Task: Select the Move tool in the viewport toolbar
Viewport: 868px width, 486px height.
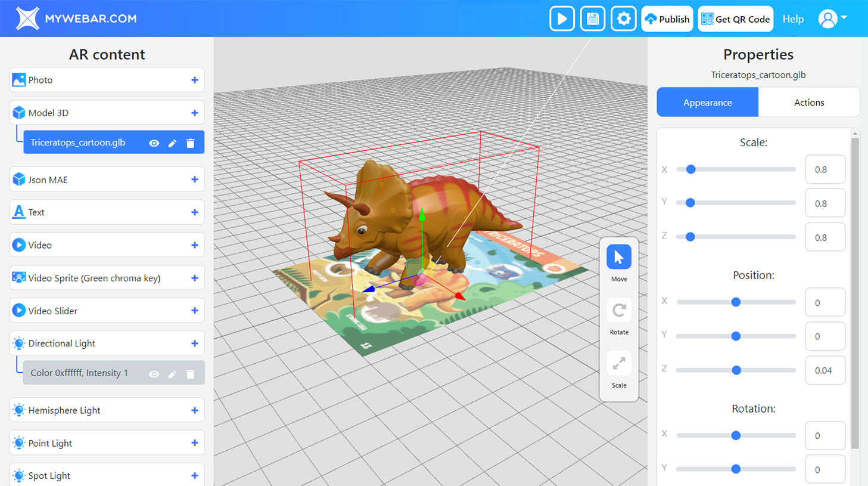Action: pos(618,256)
